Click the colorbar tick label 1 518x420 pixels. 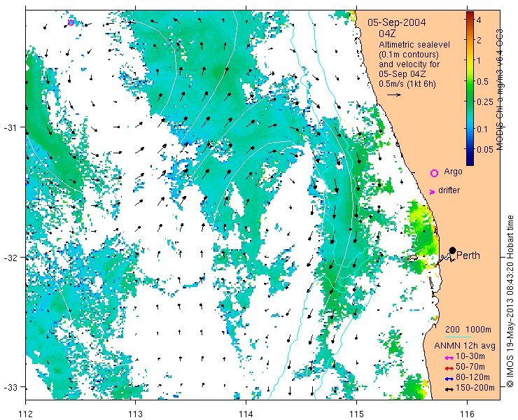[x=479, y=60]
